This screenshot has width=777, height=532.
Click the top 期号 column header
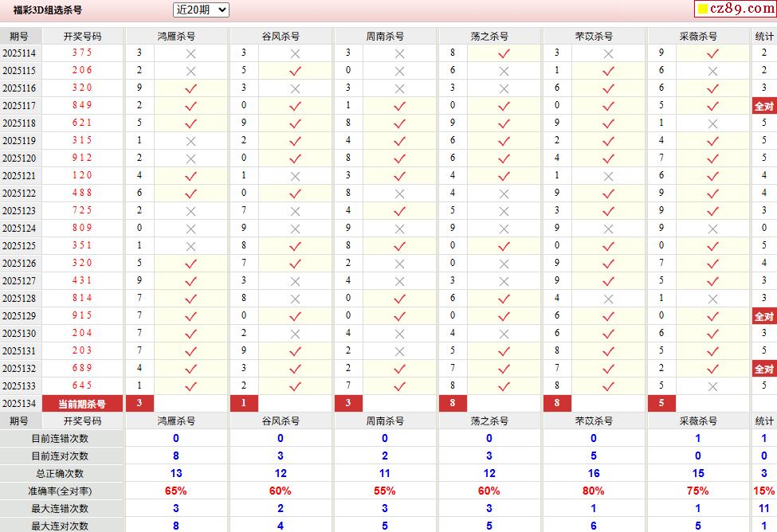click(x=19, y=36)
